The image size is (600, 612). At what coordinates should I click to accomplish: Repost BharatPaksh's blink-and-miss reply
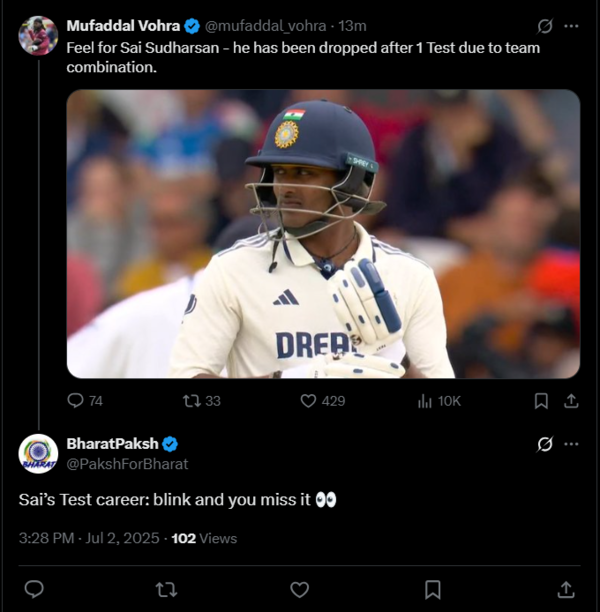(167, 589)
